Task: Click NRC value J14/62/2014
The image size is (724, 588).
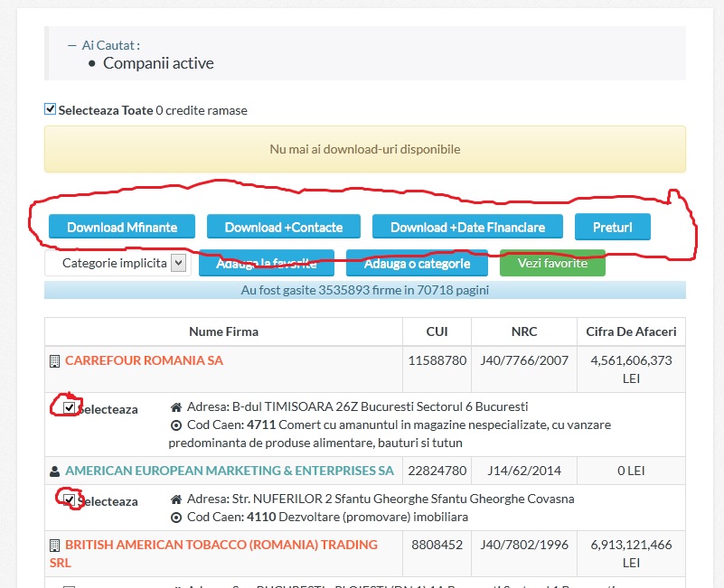Action: (x=524, y=471)
